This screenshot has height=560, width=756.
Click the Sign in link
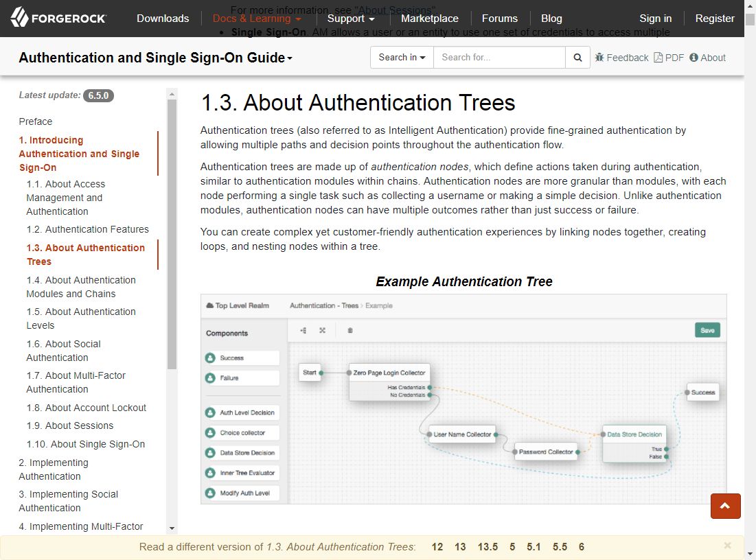coord(655,19)
